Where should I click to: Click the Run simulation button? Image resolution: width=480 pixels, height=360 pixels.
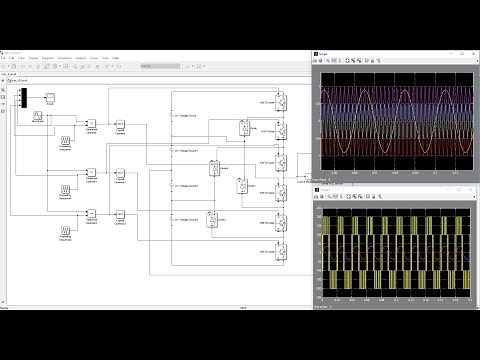point(82,66)
